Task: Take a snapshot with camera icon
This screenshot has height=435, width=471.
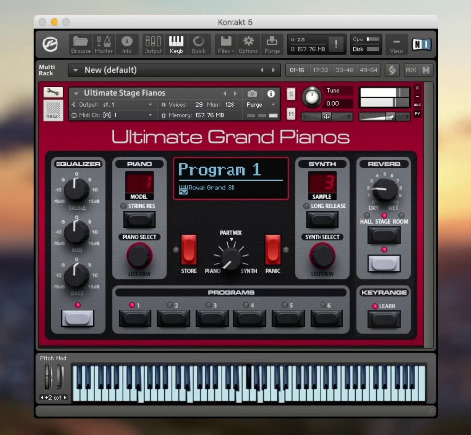Action: [x=252, y=94]
